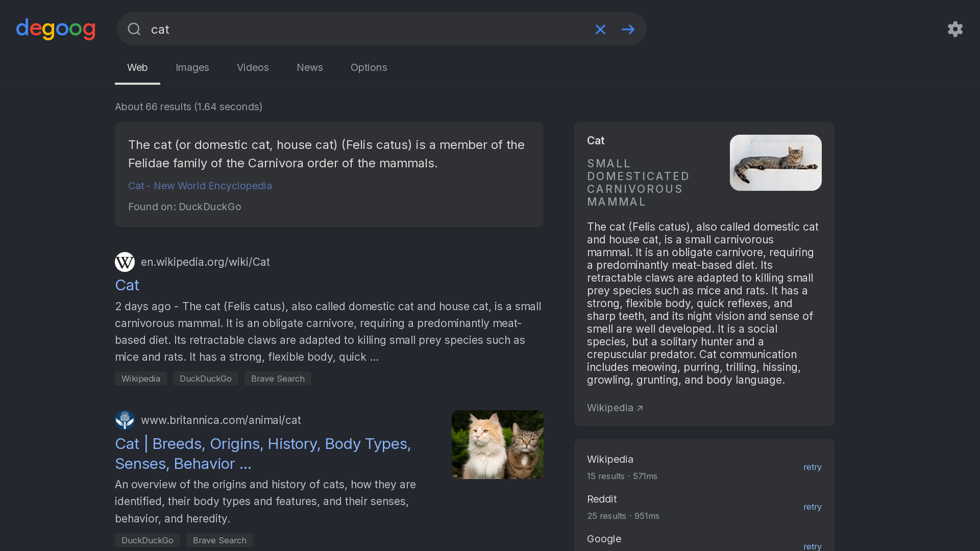This screenshot has width=980, height=551.
Task: Retry the Wikipedia engine
Action: [812, 467]
